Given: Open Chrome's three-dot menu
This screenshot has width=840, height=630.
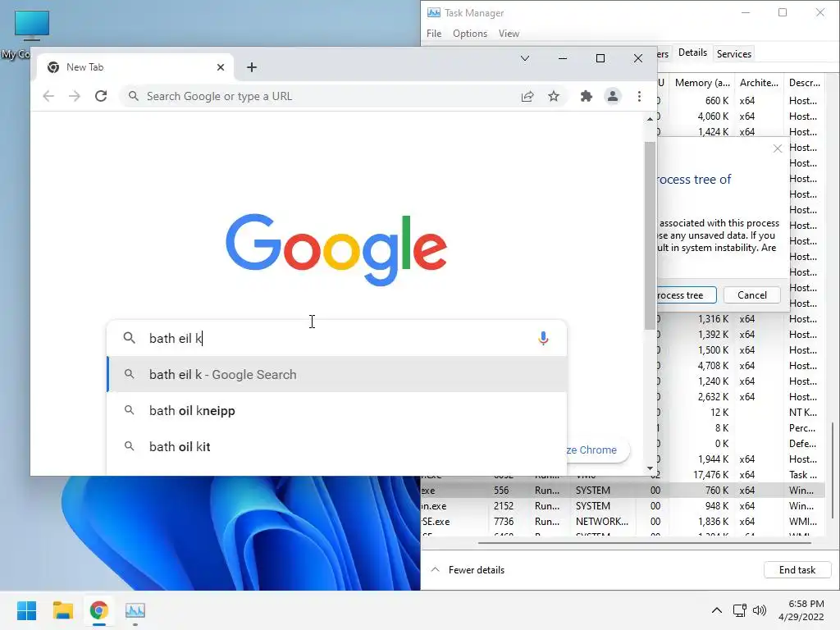Looking at the screenshot, I should click(x=639, y=97).
